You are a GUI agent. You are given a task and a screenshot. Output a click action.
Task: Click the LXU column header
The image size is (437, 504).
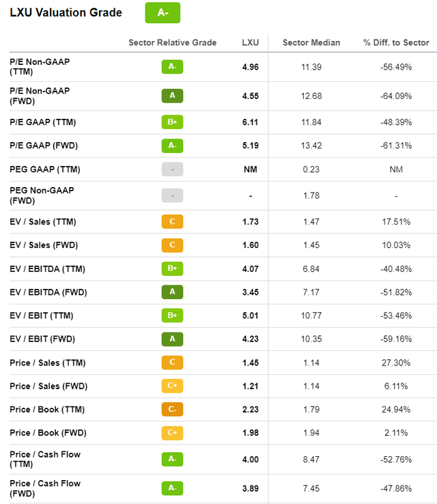coord(251,42)
